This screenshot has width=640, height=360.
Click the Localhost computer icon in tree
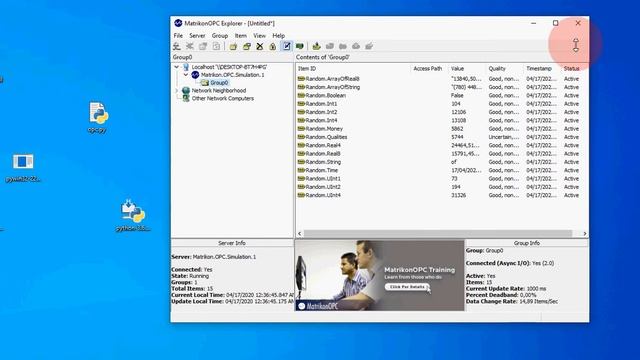tap(186, 67)
